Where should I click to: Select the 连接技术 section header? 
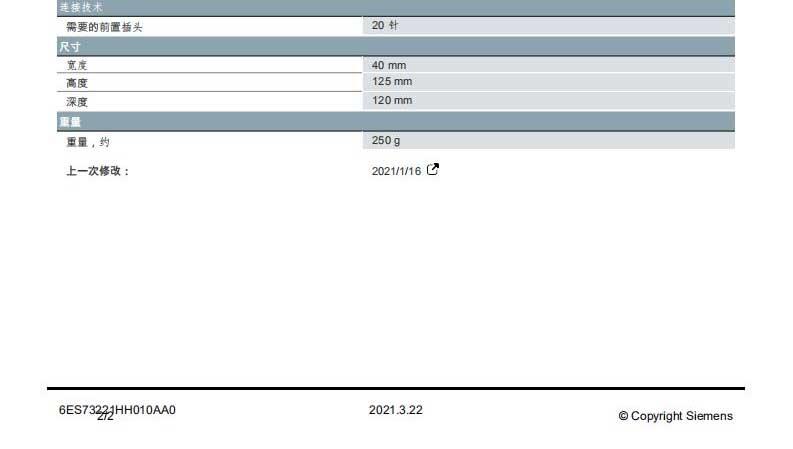click(x=80, y=7)
